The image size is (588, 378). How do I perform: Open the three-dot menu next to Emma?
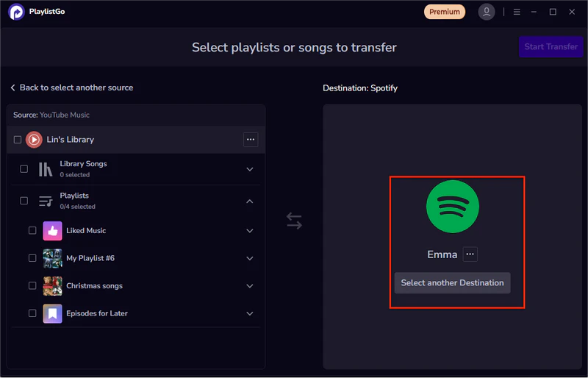coord(470,254)
